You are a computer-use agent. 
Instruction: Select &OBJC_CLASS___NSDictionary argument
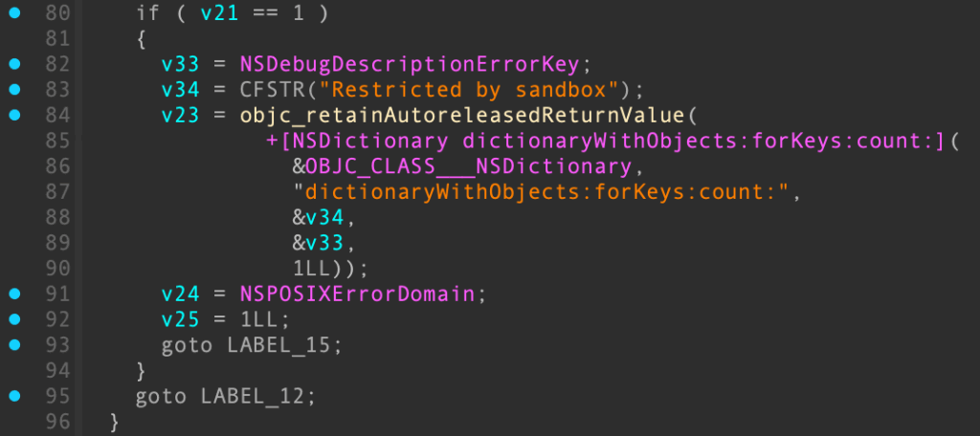pyautogui.click(x=462, y=166)
